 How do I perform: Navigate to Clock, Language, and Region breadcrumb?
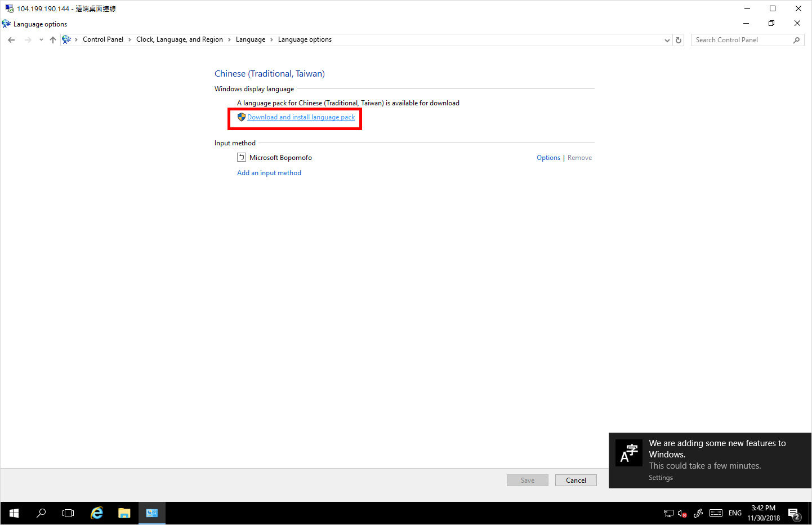(x=180, y=39)
